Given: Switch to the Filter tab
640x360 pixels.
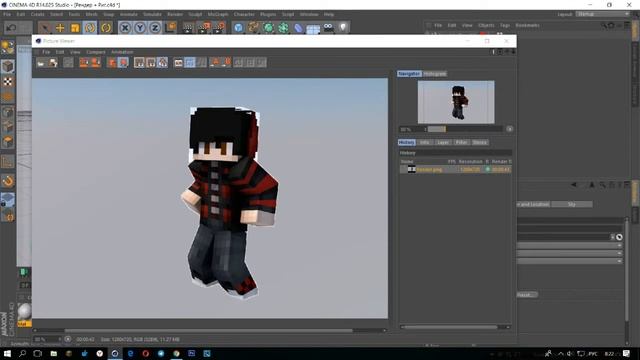Looking at the screenshot, I should (461, 142).
